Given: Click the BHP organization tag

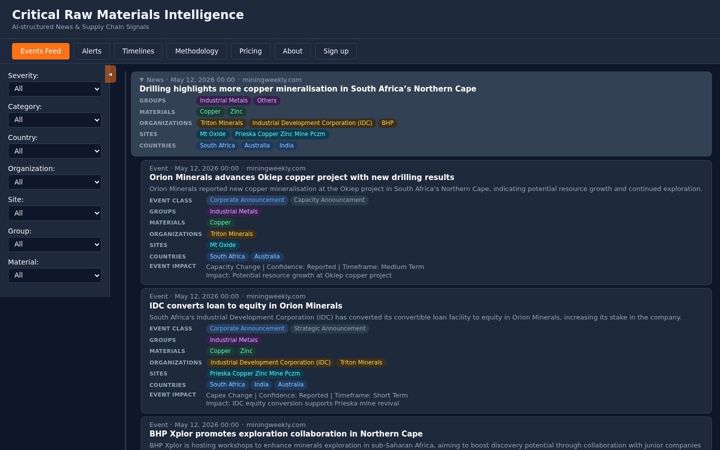Looking at the screenshot, I should pos(388,123).
